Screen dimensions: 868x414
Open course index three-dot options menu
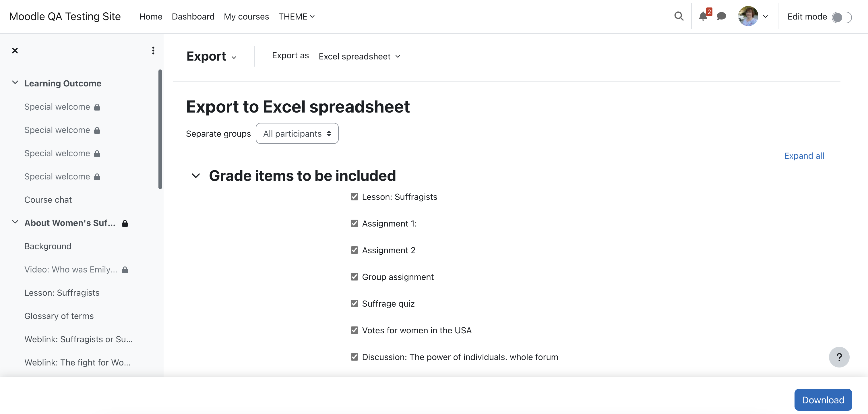tap(153, 51)
